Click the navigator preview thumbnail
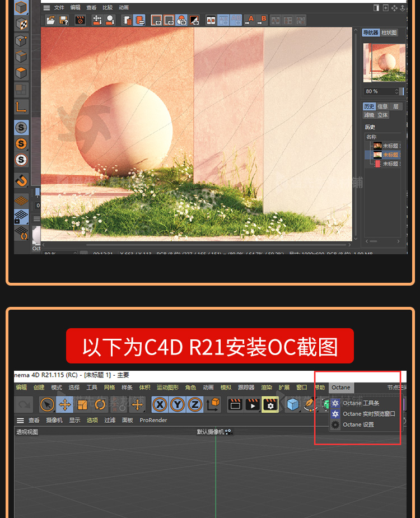This screenshot has width=420, height=518. [384, 63]
